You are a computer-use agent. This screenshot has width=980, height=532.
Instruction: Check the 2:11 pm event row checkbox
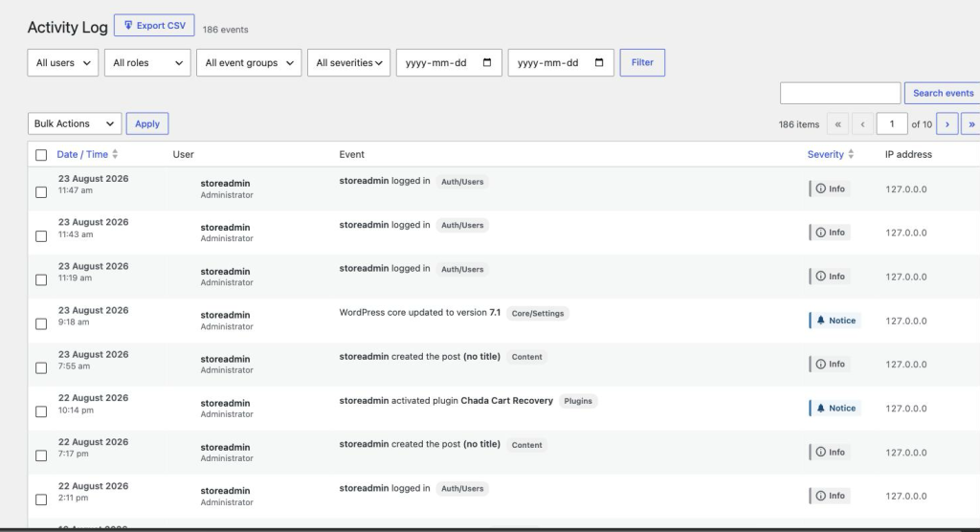41,499
